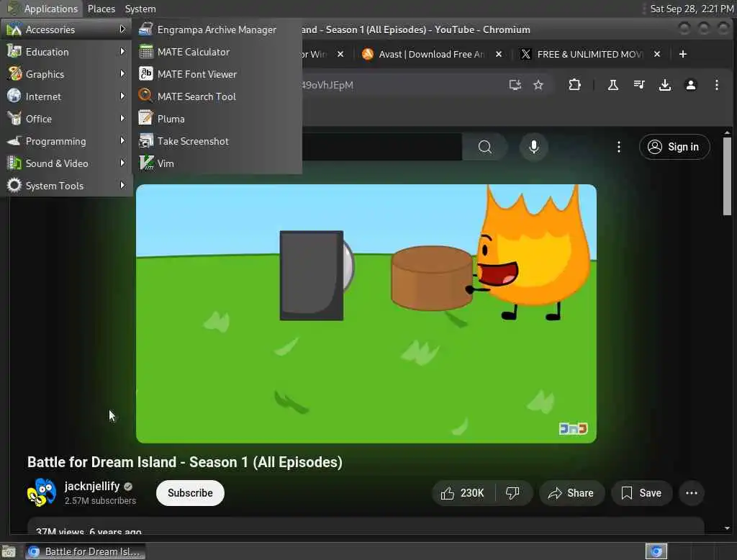Screen dimensions: 737x560
Task: Open the Graphics category
Action: (x=65, y=74)
